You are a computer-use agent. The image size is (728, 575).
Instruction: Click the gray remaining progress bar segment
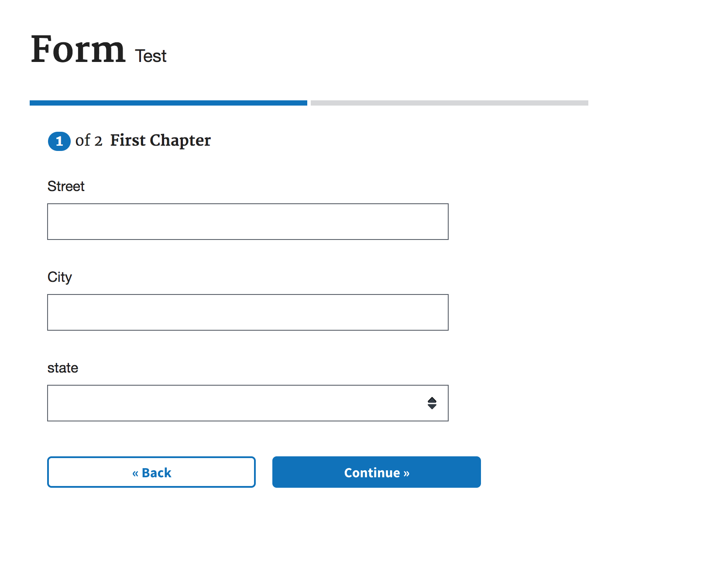(x=450, y=103)
